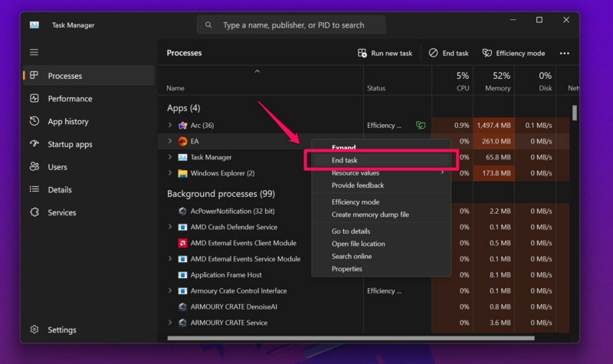Open Task Manager Settings
This screenshot has width=613, height=364.
[61, 330]
